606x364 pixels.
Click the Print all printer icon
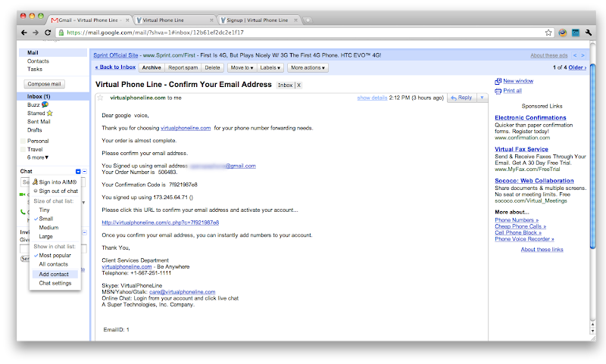click(498, 91)
